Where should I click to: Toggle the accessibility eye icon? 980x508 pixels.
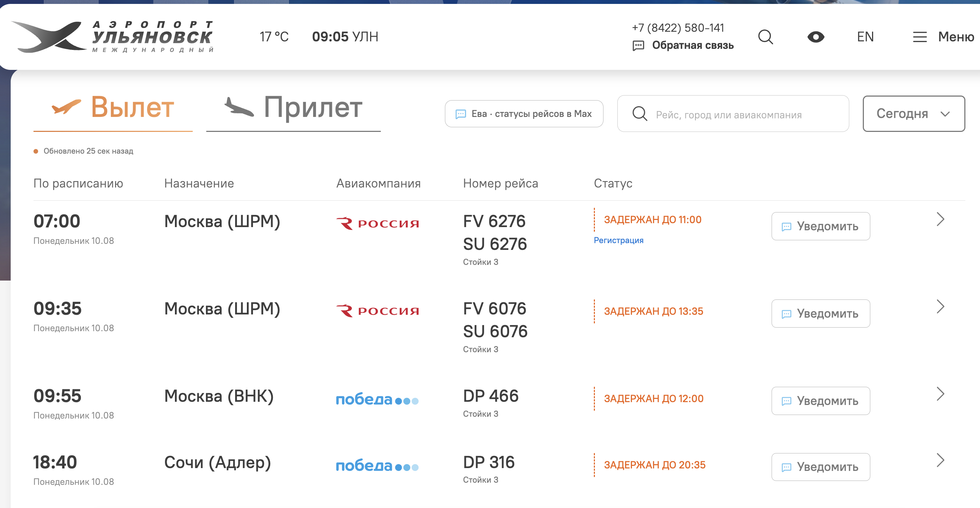[816, 37]
